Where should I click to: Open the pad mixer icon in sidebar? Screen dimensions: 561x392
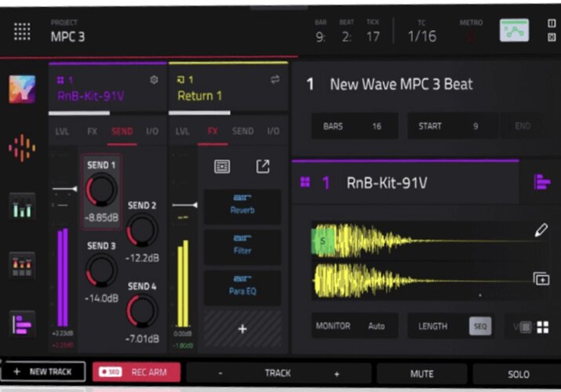coord(22,266)
